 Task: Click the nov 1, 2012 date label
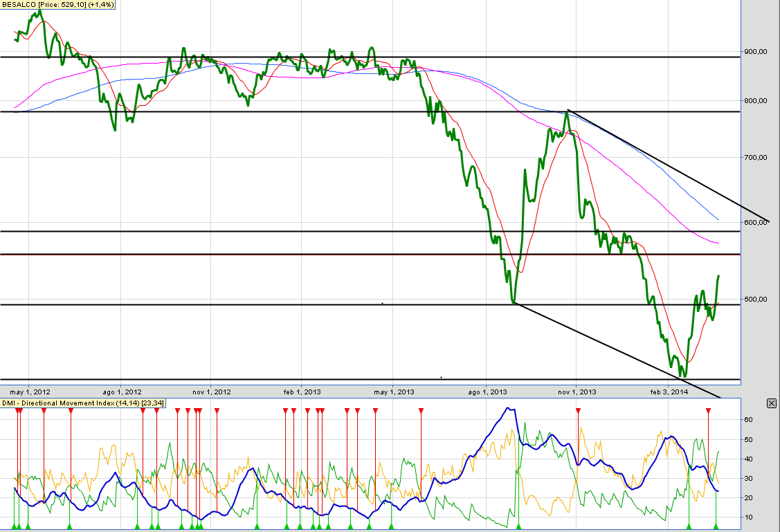click(212, 392)
